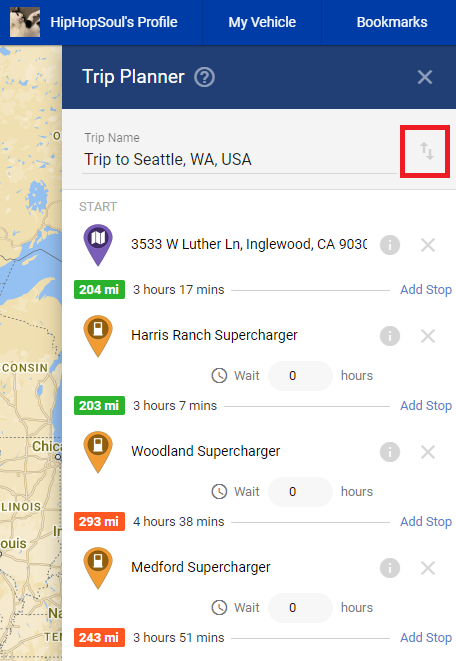Add Stop after the 204 mi leg
Viewport: 456px width, 661px height.
[426, 290]
